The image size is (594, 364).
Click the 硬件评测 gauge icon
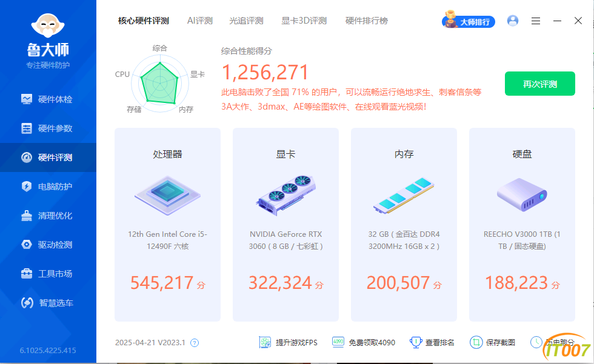point(27,157)
